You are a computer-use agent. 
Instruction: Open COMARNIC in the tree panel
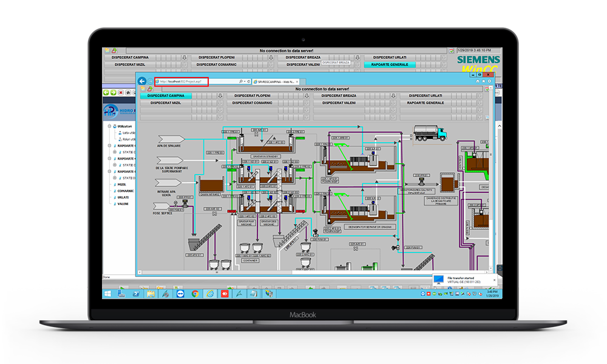pyautogui.click(x=126, y=191)
